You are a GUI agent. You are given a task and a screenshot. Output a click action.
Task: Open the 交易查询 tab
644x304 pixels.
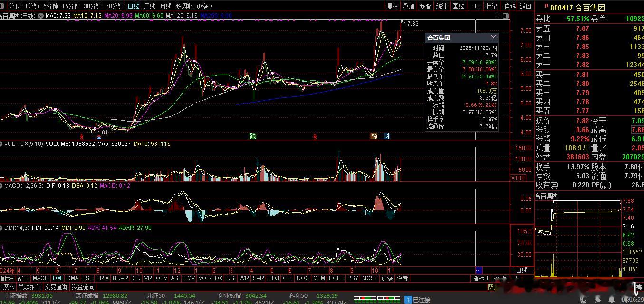(57, 287)
